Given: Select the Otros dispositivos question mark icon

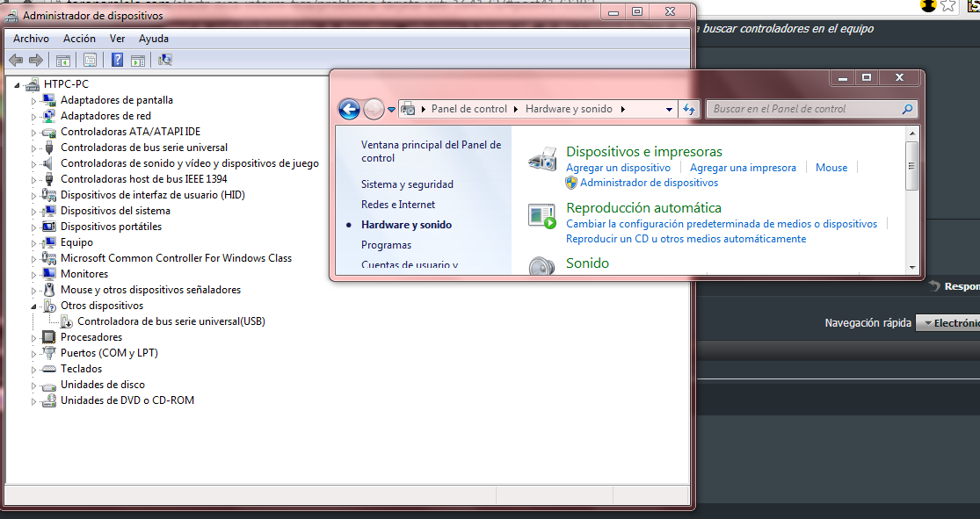Looking at the screenshot, I should [48, 306].
